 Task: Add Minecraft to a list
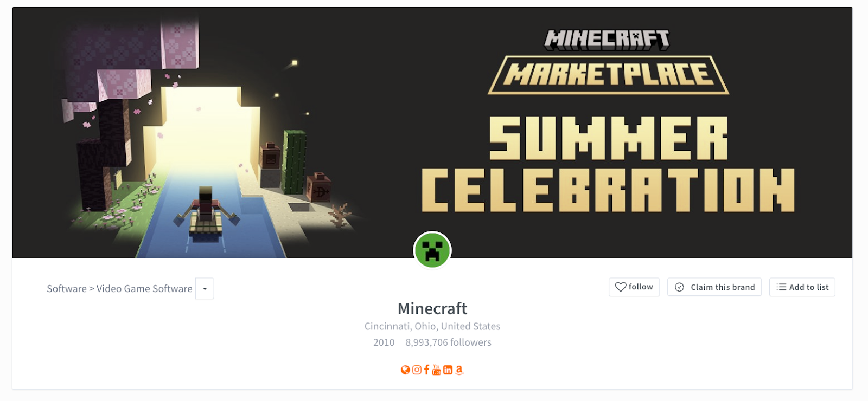click(802, 287)
